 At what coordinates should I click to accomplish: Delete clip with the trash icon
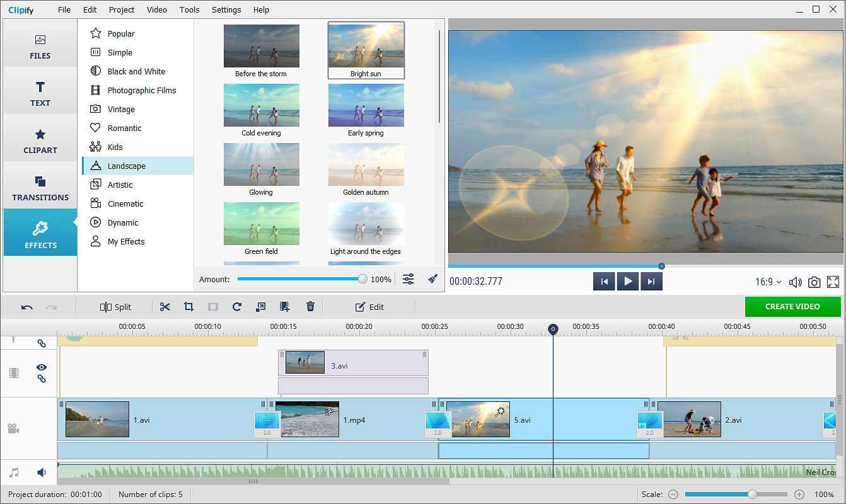coord(310,307)
